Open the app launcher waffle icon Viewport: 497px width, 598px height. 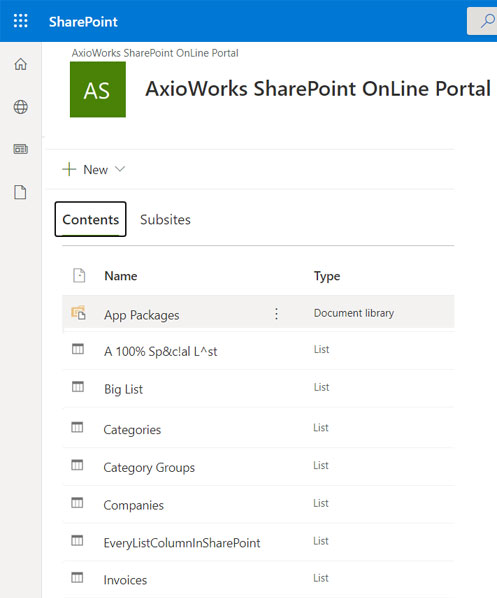tap(21, 21)
